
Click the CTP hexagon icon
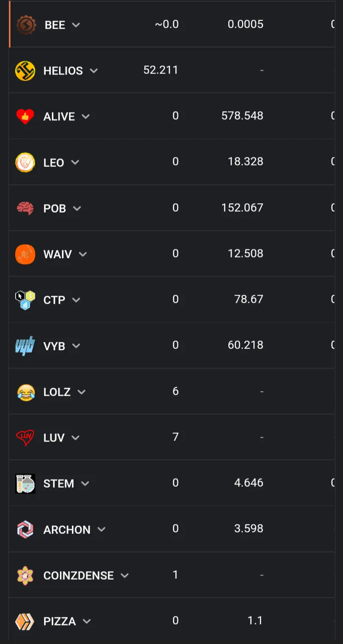click(25, 300)
